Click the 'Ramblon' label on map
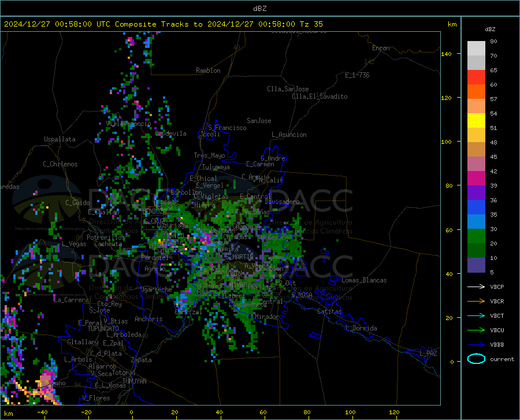Viewport: 520px width, 420px height. point(208,70)
